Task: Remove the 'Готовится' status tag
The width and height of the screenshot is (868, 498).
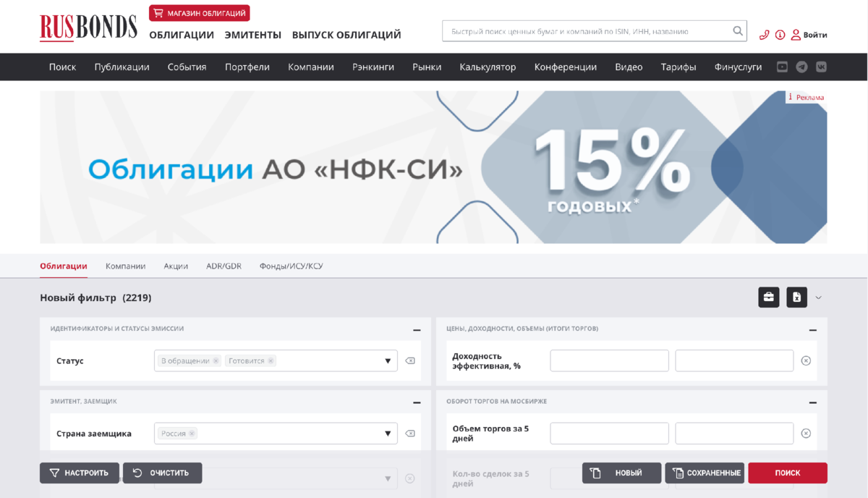Action: click(271, 360)
